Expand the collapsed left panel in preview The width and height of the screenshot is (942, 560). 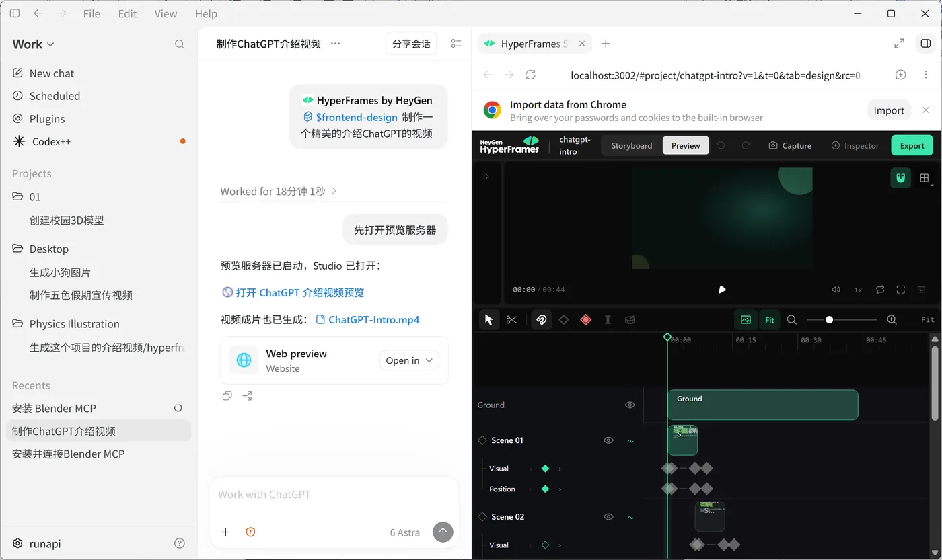coord(486,176)
